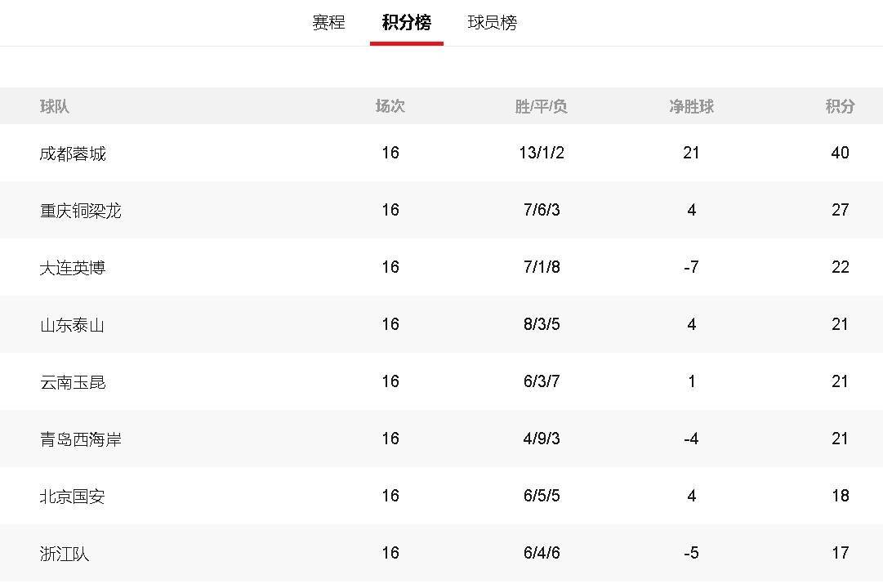Click 成都蓉城's points value 40
Viewport: 883px width, 588px height.
pyautogui.click(x=841, y=153)
